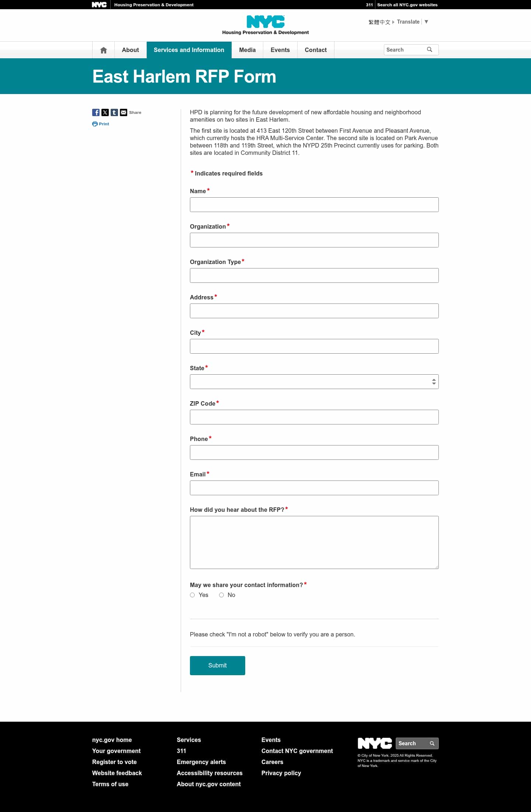Share the page on Tumblr
This screenshot has height=812, width=531.
(114, 112)
